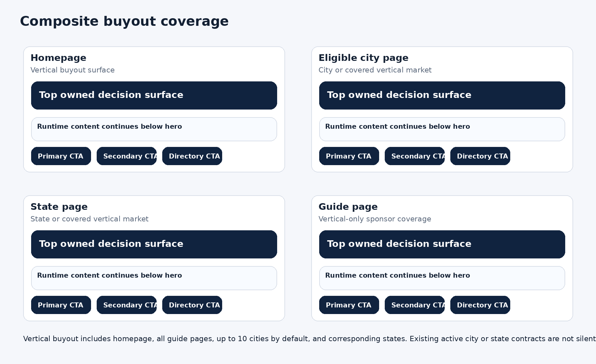The height and width of the screenshot is (364, 596).
Task: Click the Composite buyout coverage title
Action: (124, 21)
